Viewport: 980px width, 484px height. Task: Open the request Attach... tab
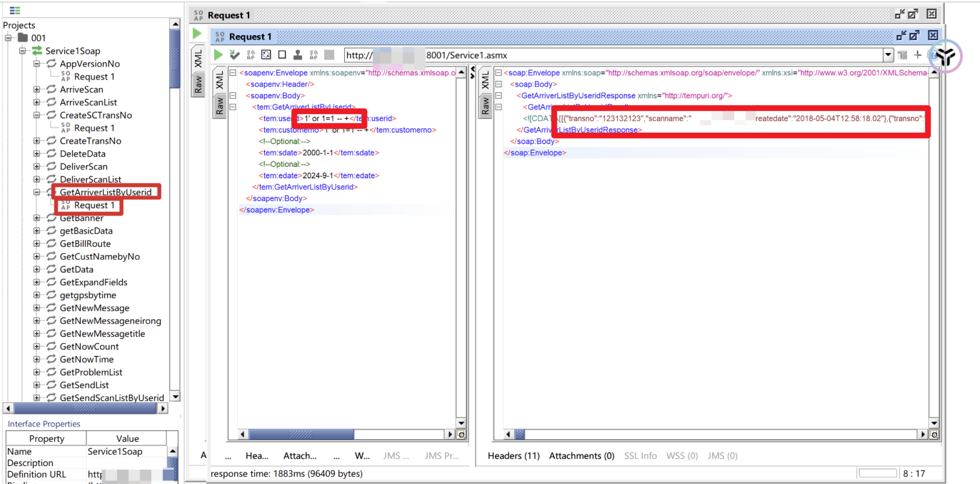coord(300,456)
